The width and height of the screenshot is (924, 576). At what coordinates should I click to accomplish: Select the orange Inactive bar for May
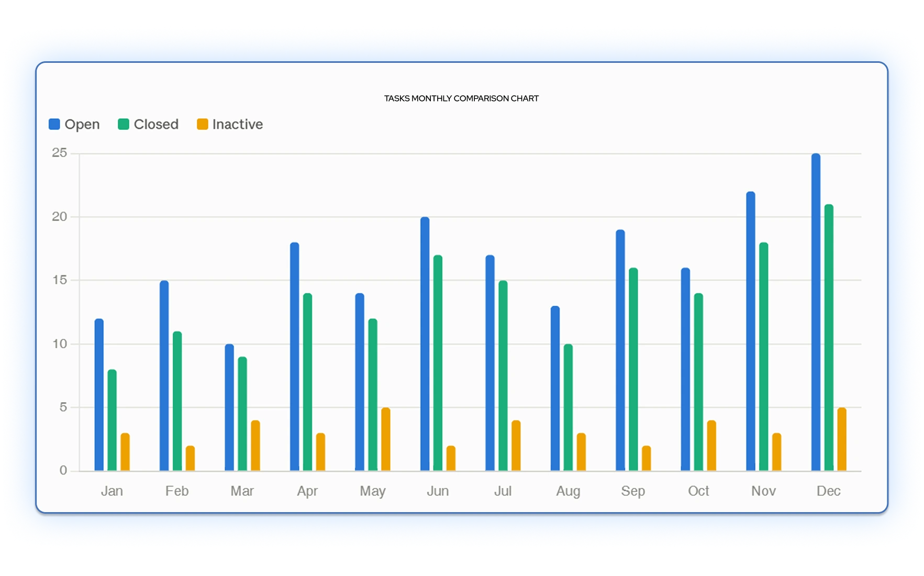386,439
